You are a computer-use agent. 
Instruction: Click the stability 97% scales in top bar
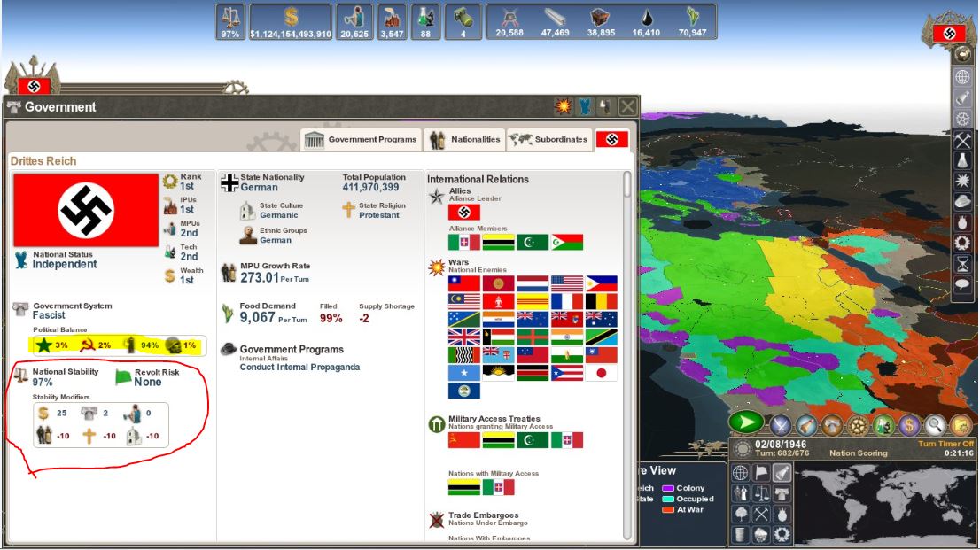coord(230,22)
